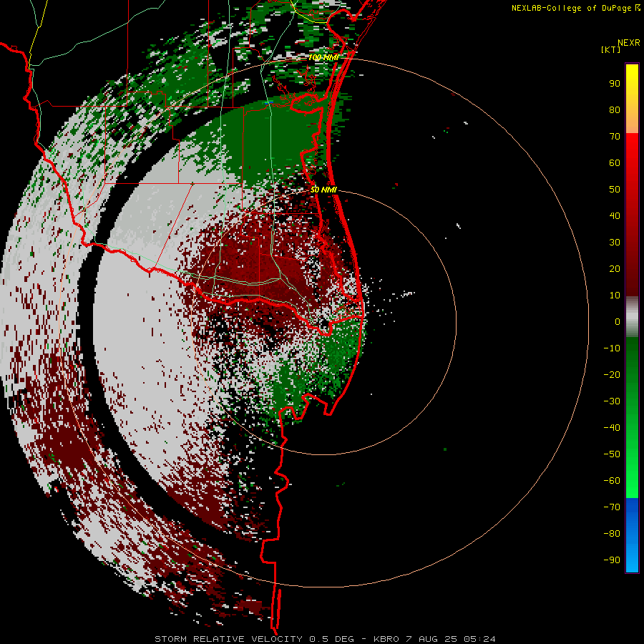644x644 pixels.
Task: Click the 70 value on velocity scale
Action: (615, 137)
